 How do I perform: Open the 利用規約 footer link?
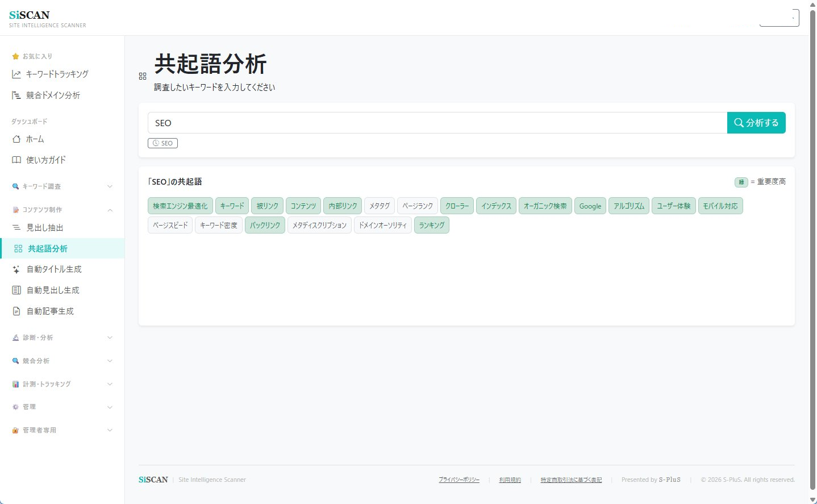510,480
